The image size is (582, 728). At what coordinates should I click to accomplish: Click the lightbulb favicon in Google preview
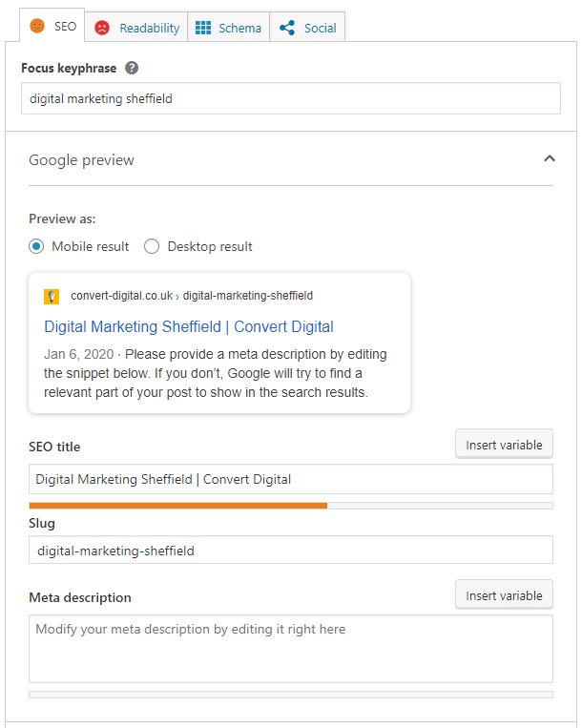click(52, 296)
